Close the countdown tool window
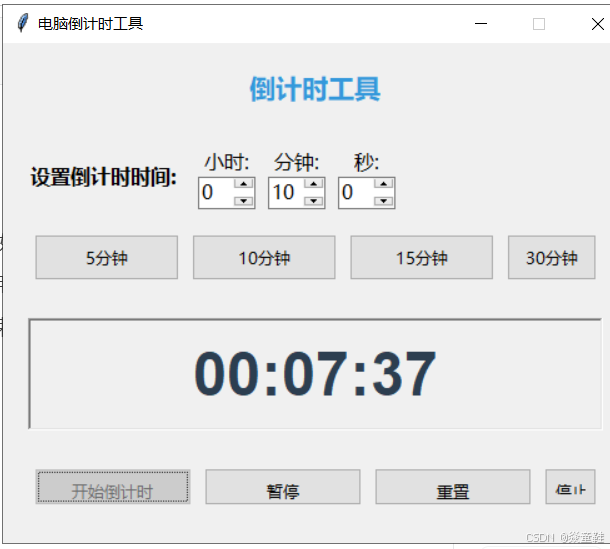Viewport: 610px width, 549px height. 598,24
